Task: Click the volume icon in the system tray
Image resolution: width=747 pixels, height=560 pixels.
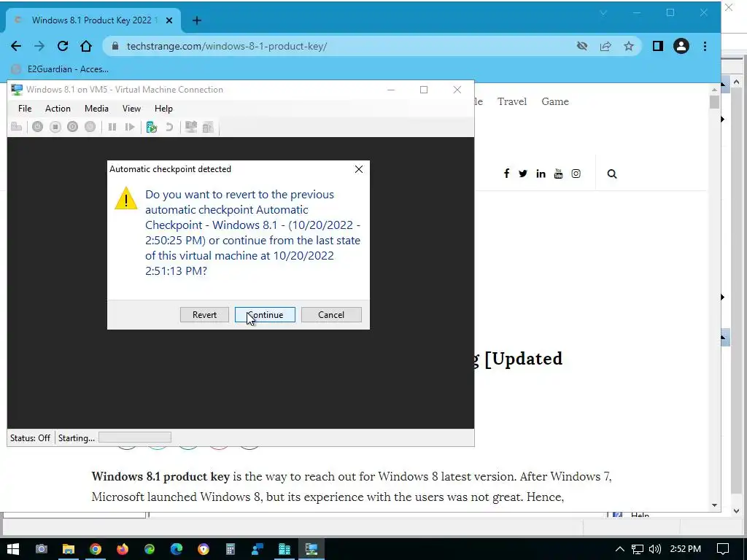Action: coord(655,549)
